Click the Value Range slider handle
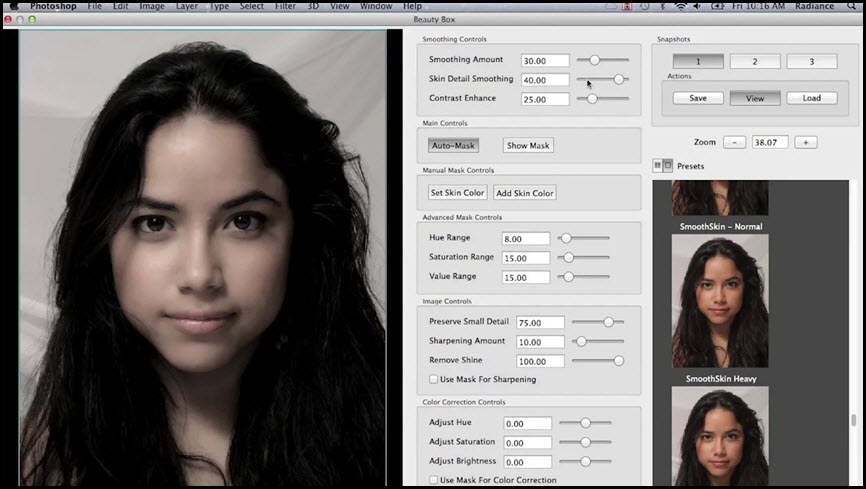 tap(568, 277)
